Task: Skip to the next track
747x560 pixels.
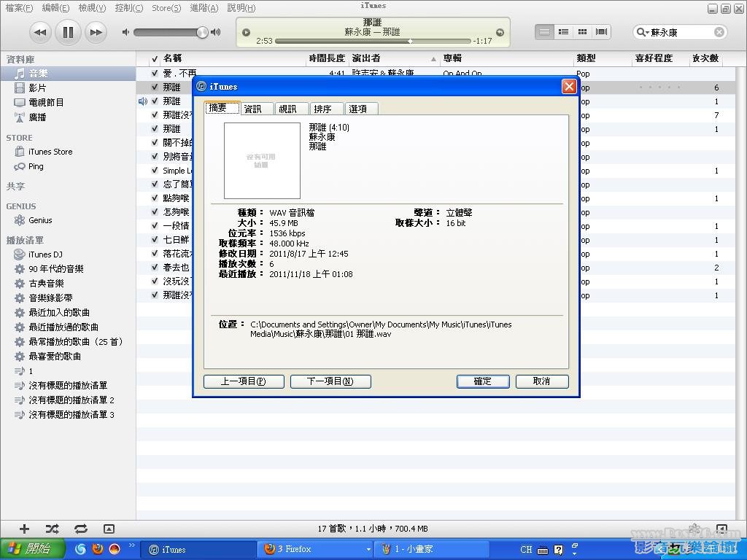Action: 96,32
